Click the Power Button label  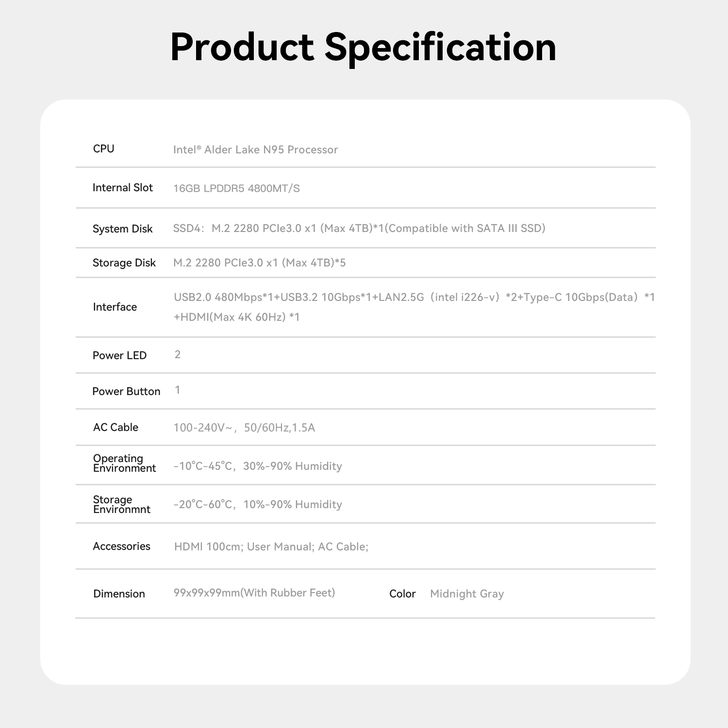coord(126,391)
